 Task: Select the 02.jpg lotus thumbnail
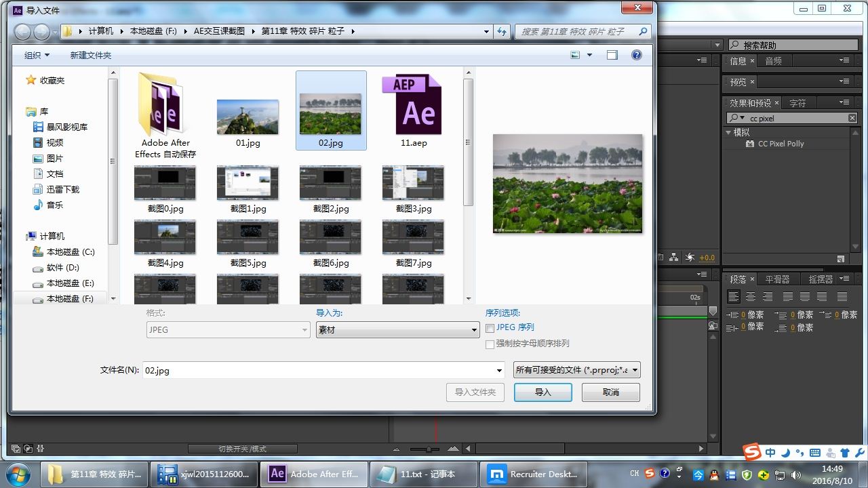pyautogui.click(x=331, y=110)
